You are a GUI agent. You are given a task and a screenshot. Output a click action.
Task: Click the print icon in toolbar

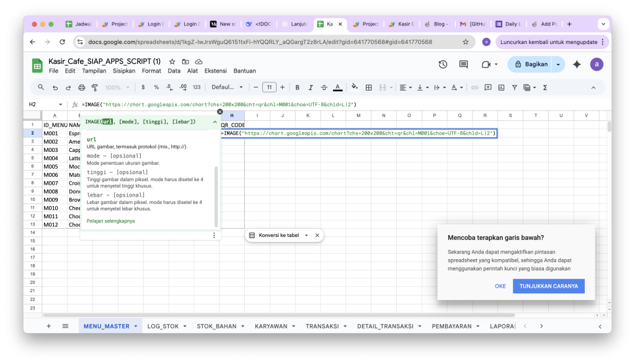81,87
